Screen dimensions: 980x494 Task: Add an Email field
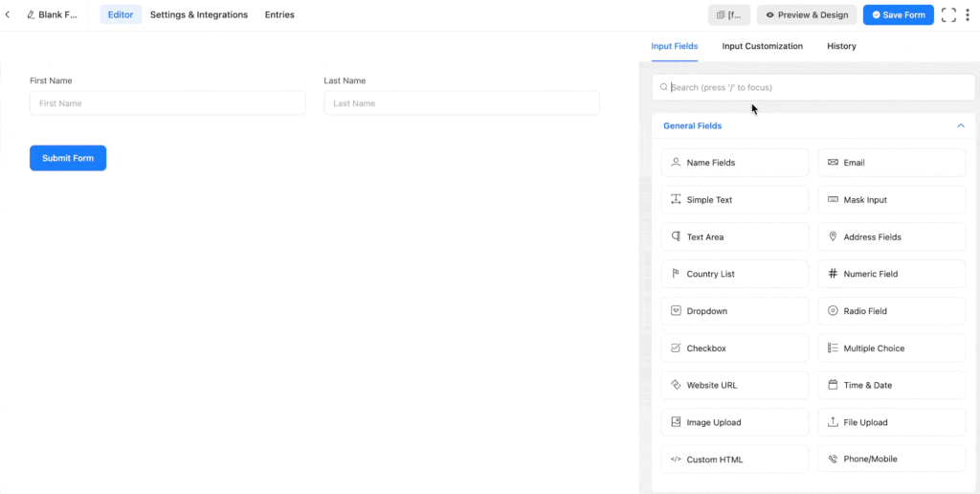pyautogui.click(x=891, y=163)
